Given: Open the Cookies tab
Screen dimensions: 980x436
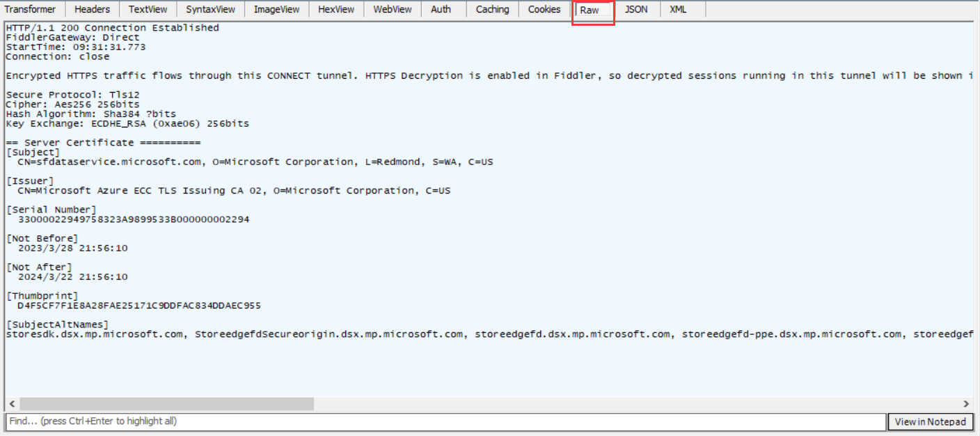Looking at the screenshot, I should coord(544,9).
